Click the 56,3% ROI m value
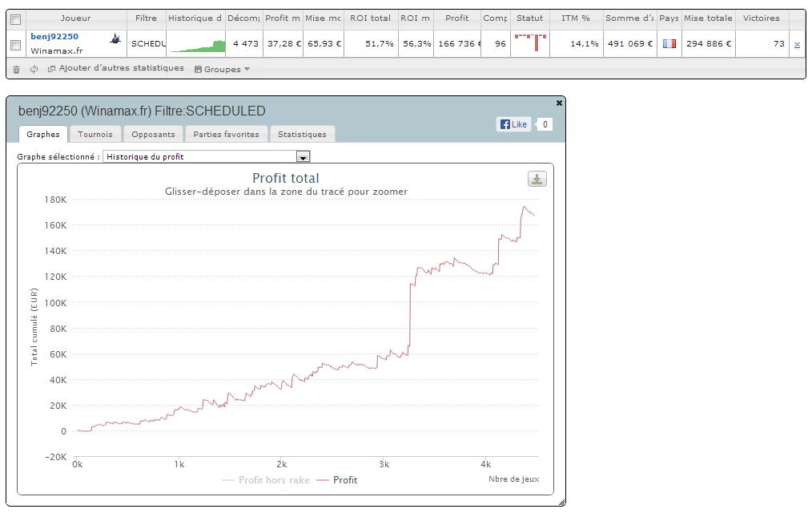The height and width of the screenshot is (513, 812). pyautogui.click(x=417, y=44)
